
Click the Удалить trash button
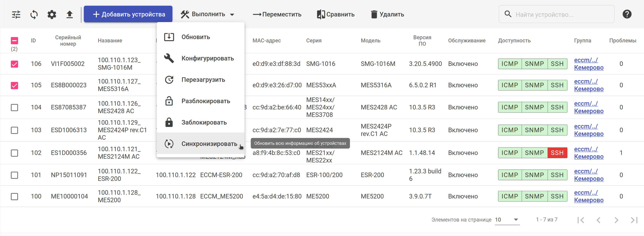pyautogui.click(x=387, y=15)
